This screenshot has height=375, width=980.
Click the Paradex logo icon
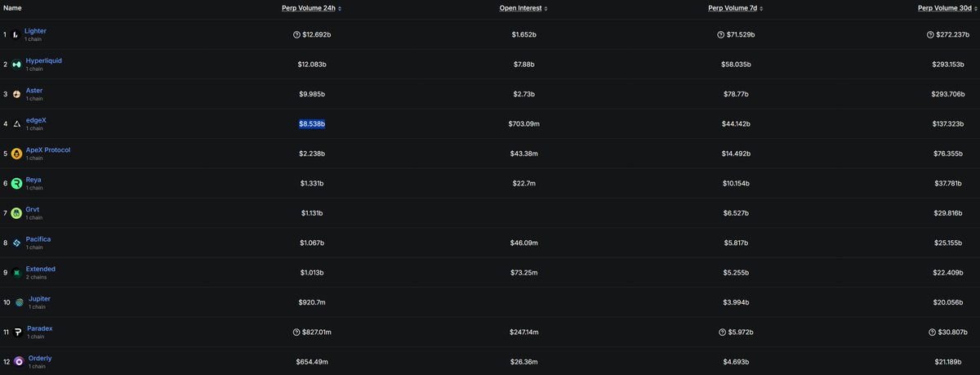(18, 332)
